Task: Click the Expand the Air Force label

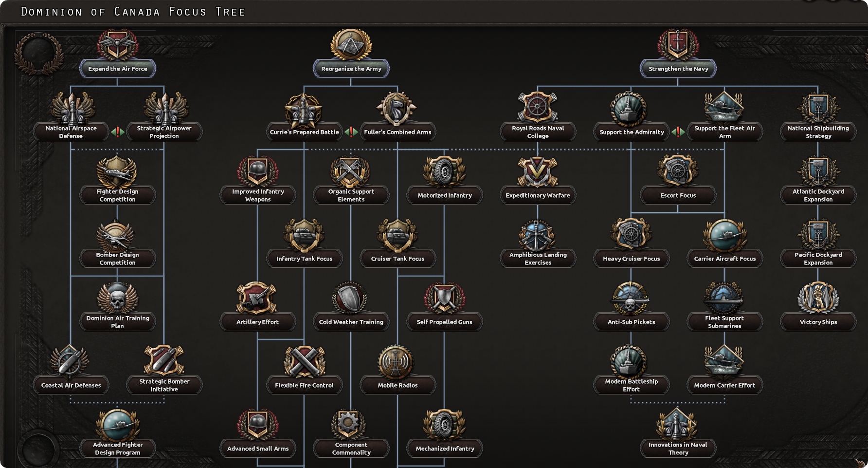Action: pos(117,69)
